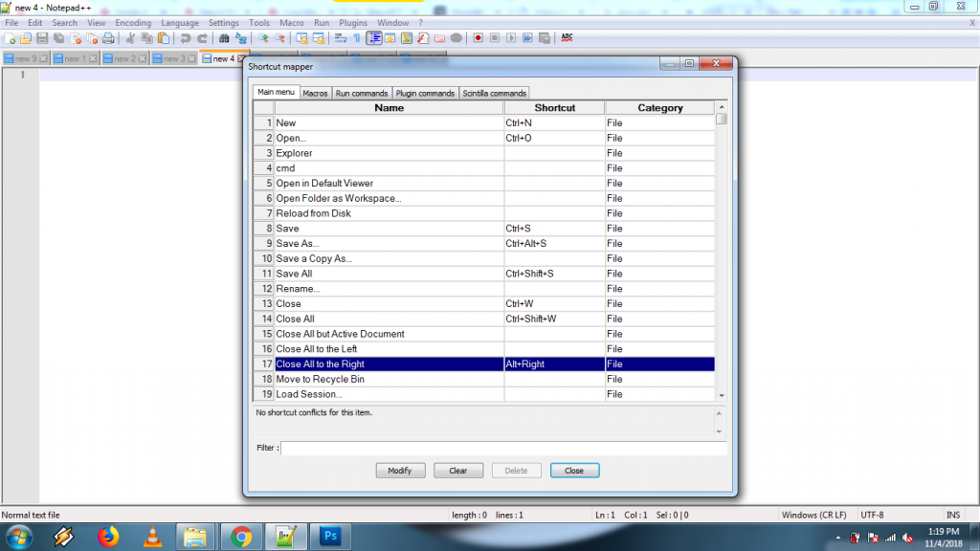Open Google Chrome from the taskbar

click(241, 537)
